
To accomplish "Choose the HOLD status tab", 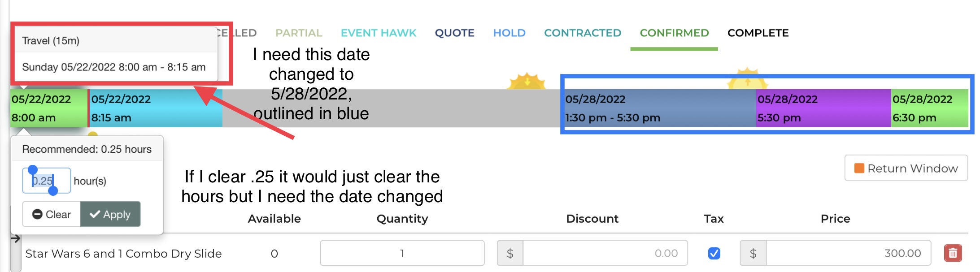I will click(x=509, y=33).
